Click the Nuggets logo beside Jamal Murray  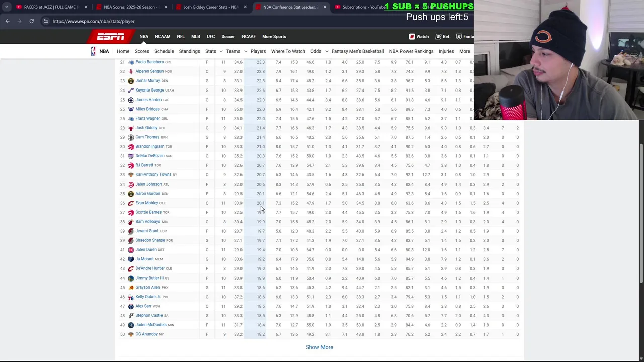click(x=131, y=81)
